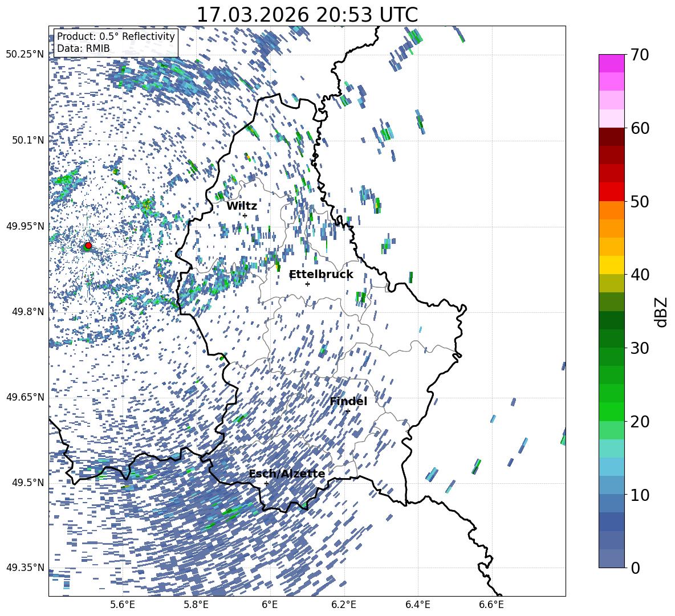Image resolution: width=675 pixels, height=616 pixels.
Task: Click the 6.4°E longitude label
Action: 417,605
